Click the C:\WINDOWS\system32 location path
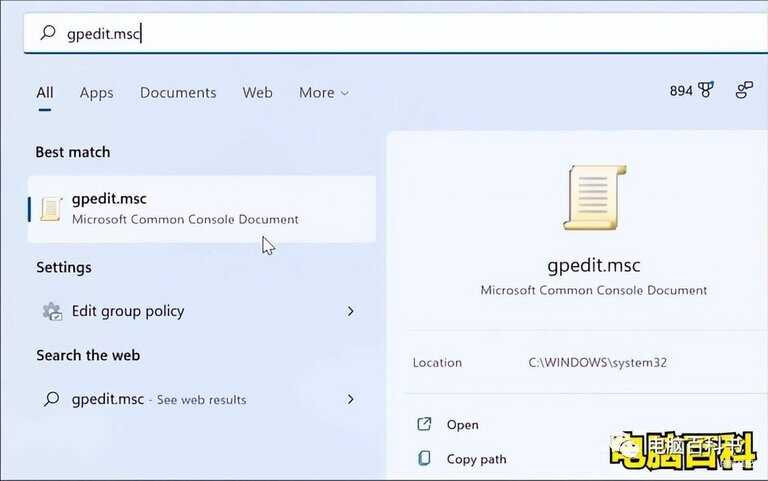This screenshot has height=481, width=768. (598, 362)
